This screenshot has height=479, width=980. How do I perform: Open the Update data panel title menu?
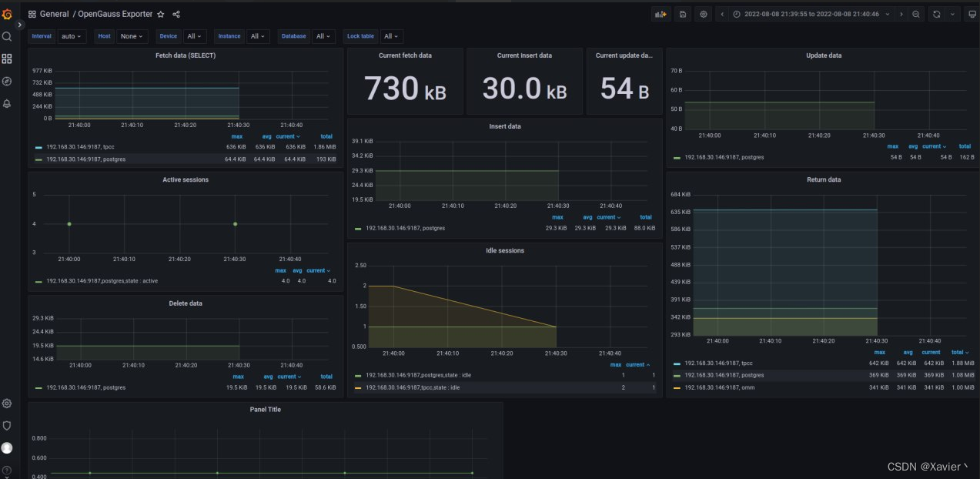click(823, 55)
